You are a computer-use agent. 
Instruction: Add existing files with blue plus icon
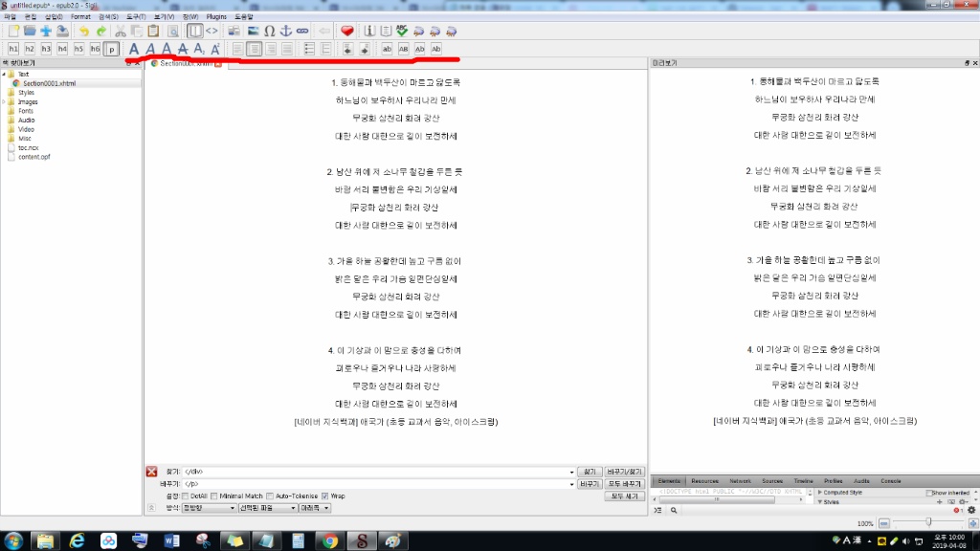46,31
